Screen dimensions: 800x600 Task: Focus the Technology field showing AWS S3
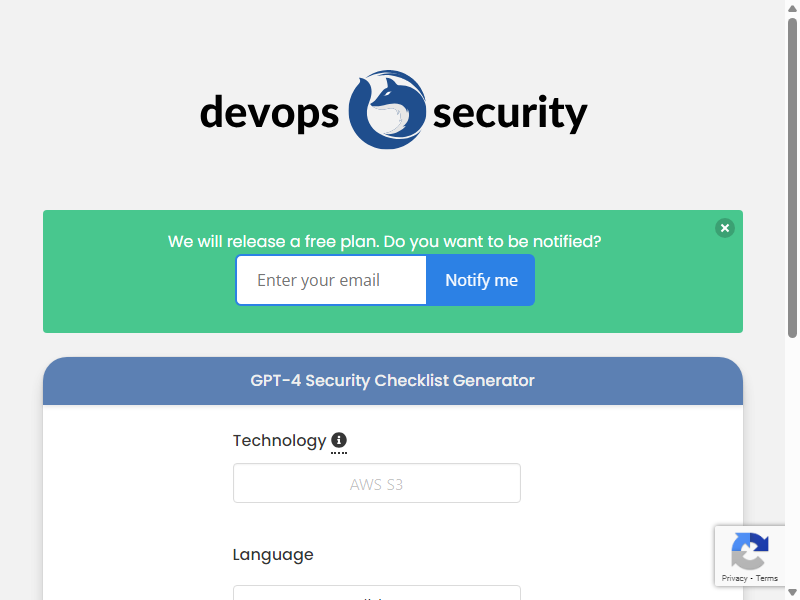(x=377, y=483)
